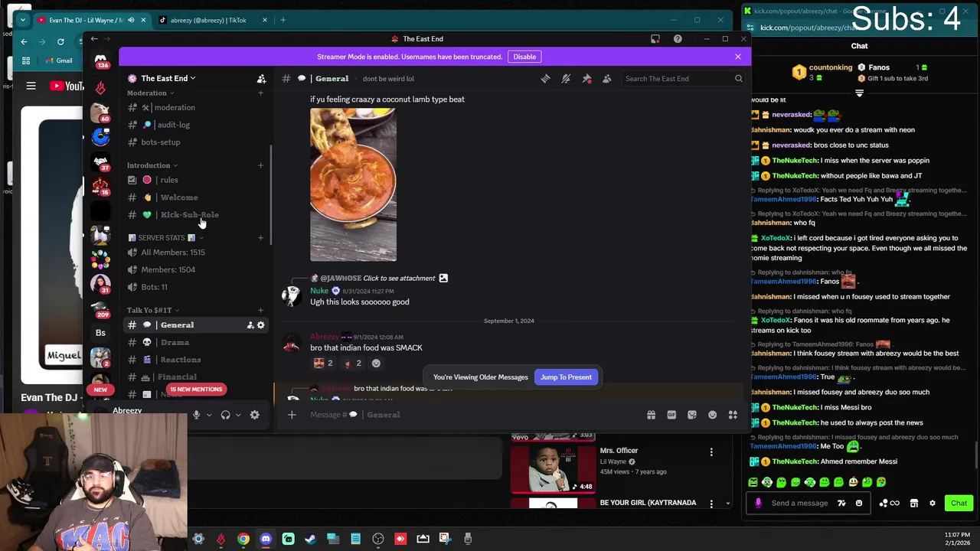Image resolution: width=980 pixels, height=551 pixels.
Task: Dismiss the Streamer Mode banner
Action: point(738,57)
